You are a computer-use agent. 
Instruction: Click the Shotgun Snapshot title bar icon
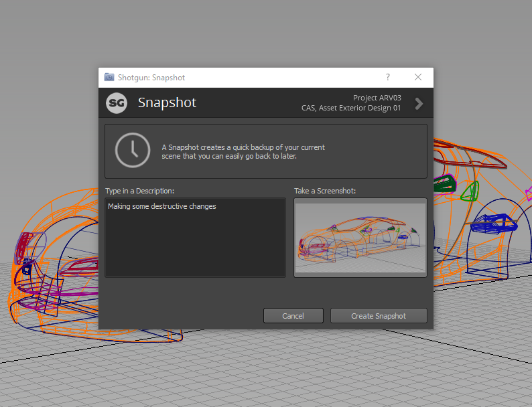(109, 77)
